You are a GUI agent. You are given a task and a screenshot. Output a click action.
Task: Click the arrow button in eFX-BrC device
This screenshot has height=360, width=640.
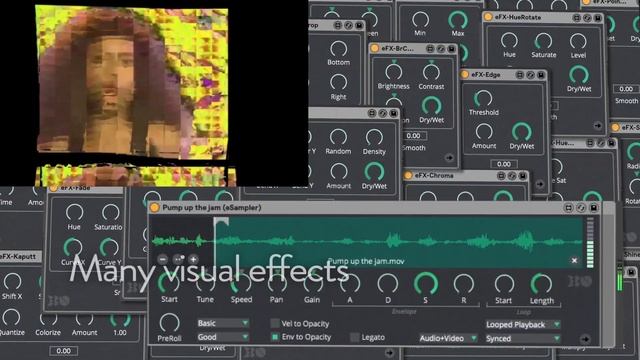(449, 158)
